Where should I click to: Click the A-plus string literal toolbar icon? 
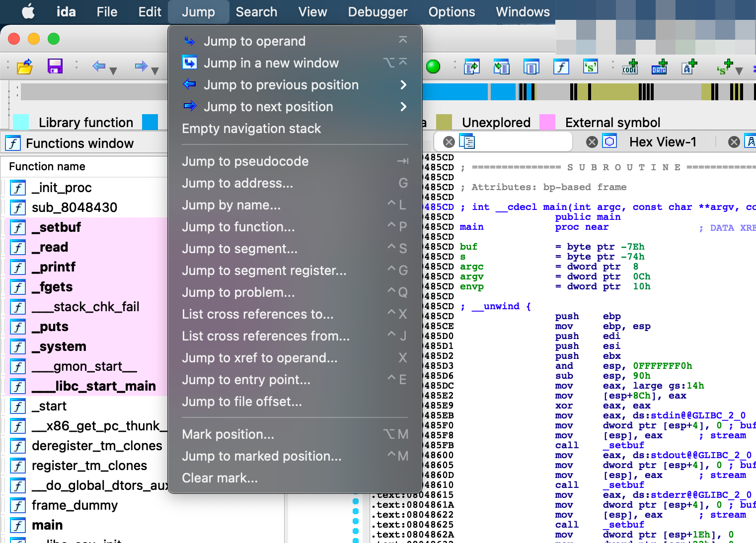point(689,67)
